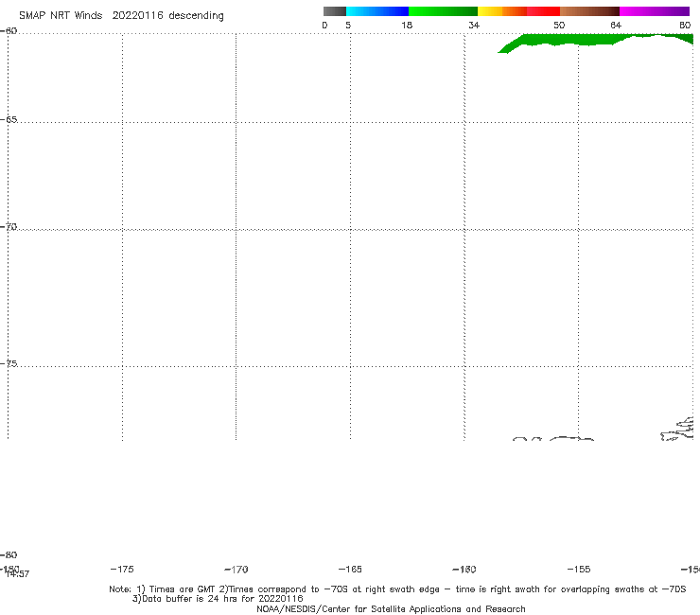Pick the cyan-to-blue segment of the color bar
The height and width of the screenshot is (615, 700).
point(377,11)
